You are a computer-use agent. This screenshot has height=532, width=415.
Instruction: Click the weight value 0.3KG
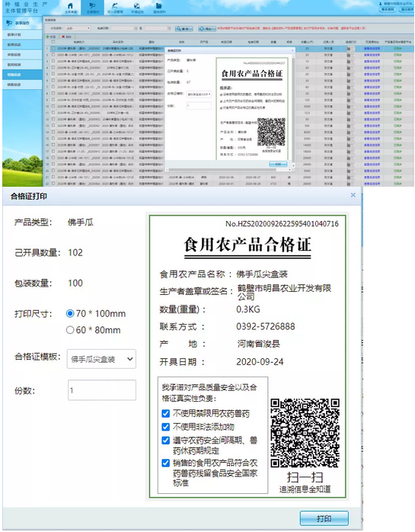point(248,309)
